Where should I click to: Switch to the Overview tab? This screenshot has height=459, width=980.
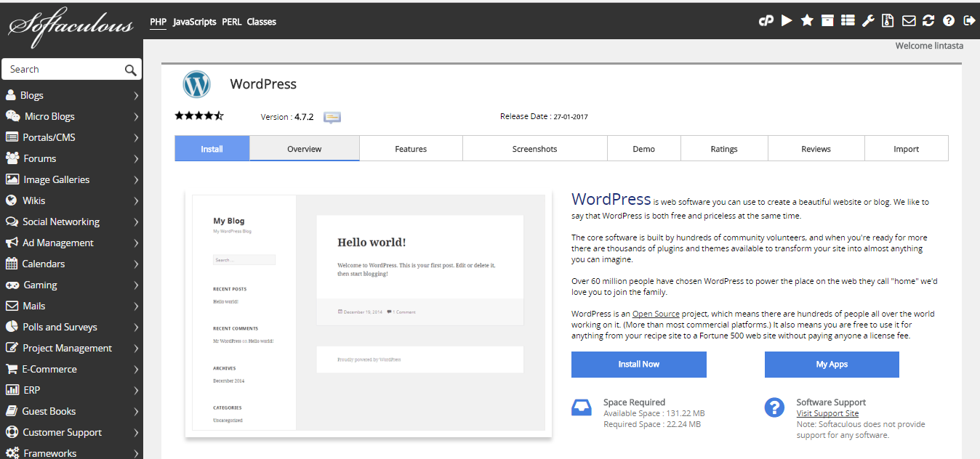tap(305, 148)
